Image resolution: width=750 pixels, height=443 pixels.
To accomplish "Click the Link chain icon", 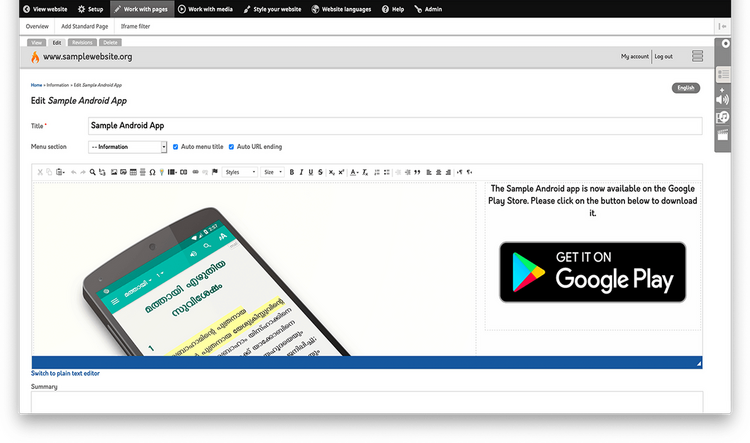I will click(196, 172).
